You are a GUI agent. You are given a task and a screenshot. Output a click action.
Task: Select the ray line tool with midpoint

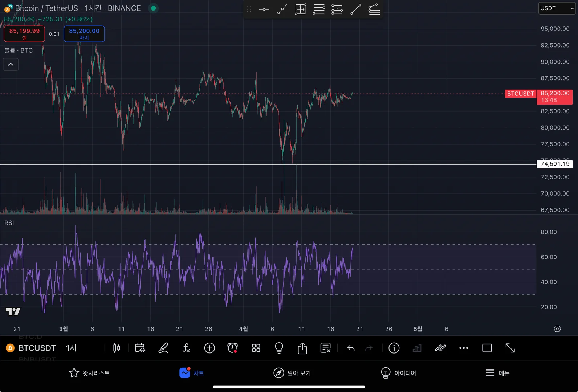point(282,9)
